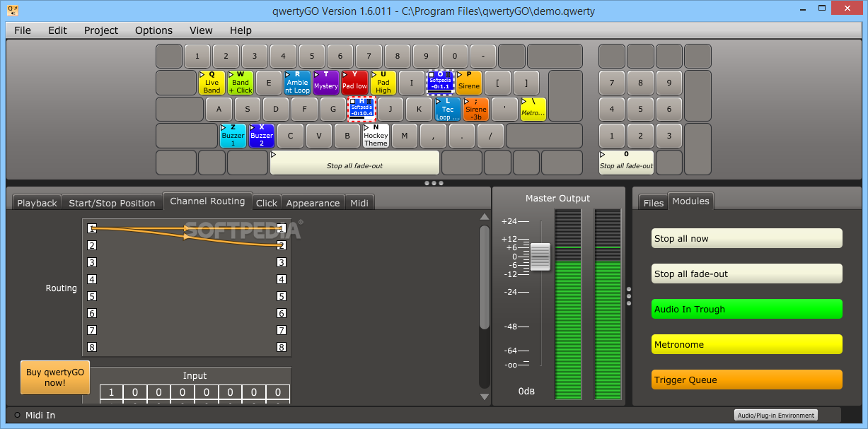Toggle routing input channel 2 box
This screenshot has height=429, width=868.
[92, 245]
